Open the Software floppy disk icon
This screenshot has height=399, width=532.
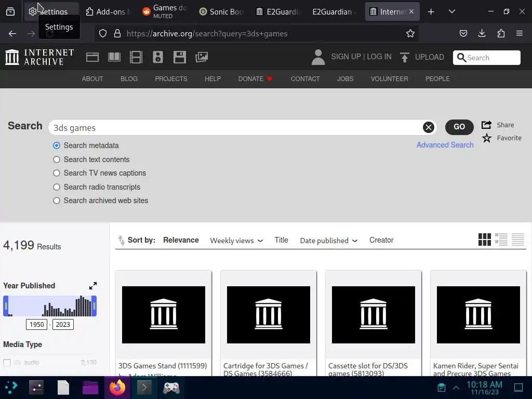(179, 57)
